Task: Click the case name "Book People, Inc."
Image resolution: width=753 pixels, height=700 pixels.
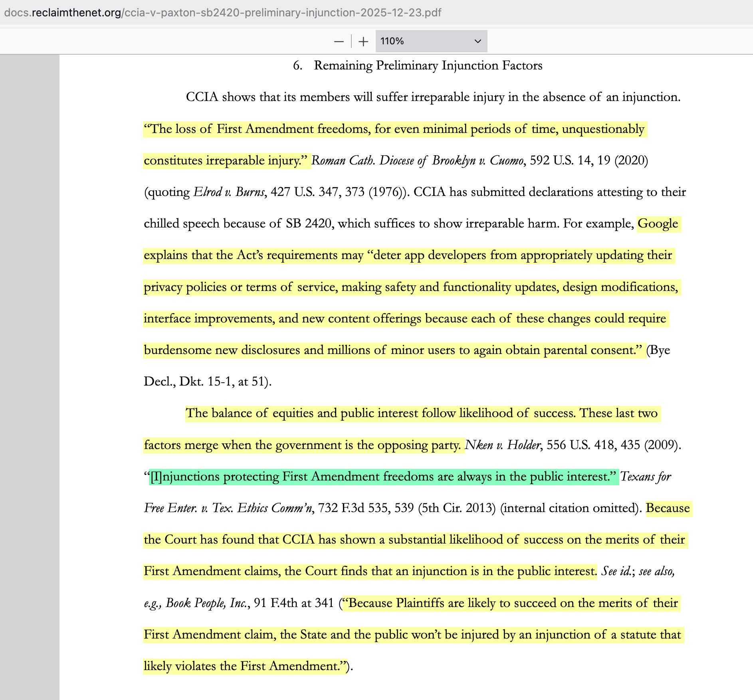Action: coord(206,603)
